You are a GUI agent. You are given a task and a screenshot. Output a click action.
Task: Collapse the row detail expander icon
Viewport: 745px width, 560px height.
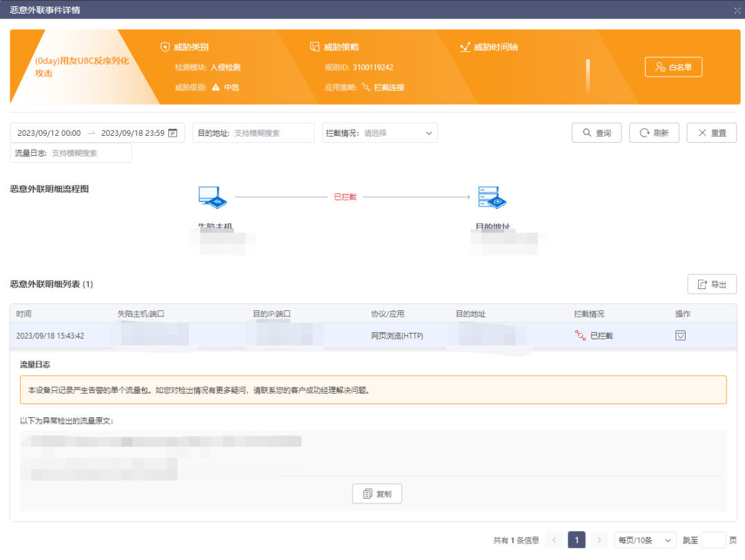tap(680, 335)
